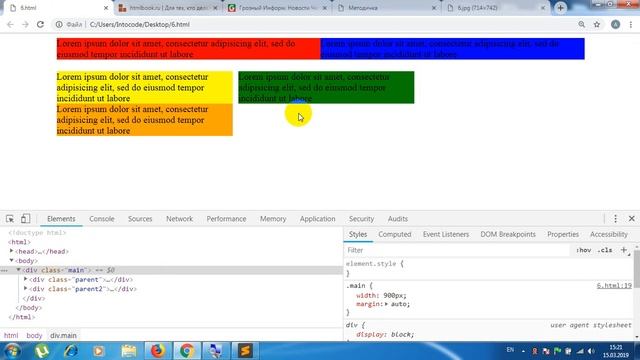Switch to the htmlbook.ru browser tab
The width and height of the screenshot is (640, 360).
pyautogui.click(x=168, y=8)
